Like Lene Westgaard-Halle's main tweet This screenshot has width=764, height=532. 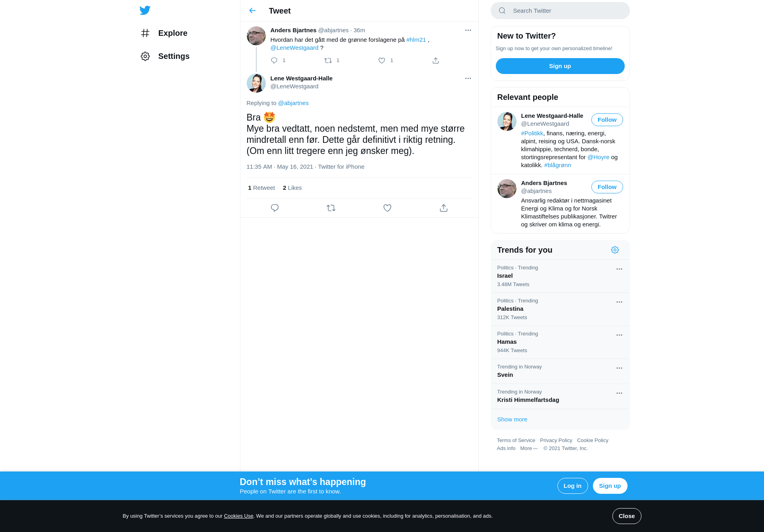[x=387, y=208]
